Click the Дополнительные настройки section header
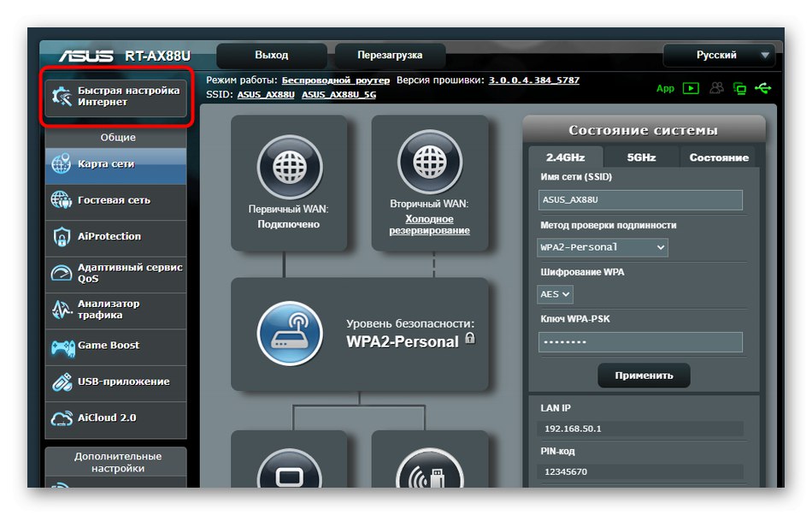The width and height of the screenshot is (812, 515). (x=118, y=462)
